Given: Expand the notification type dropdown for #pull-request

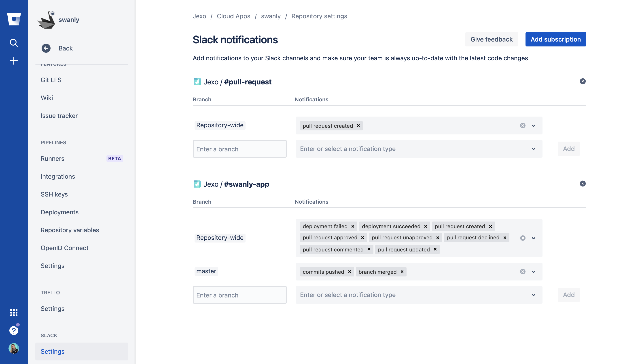Looking at the screenshot, I should [x=533, y=149].
